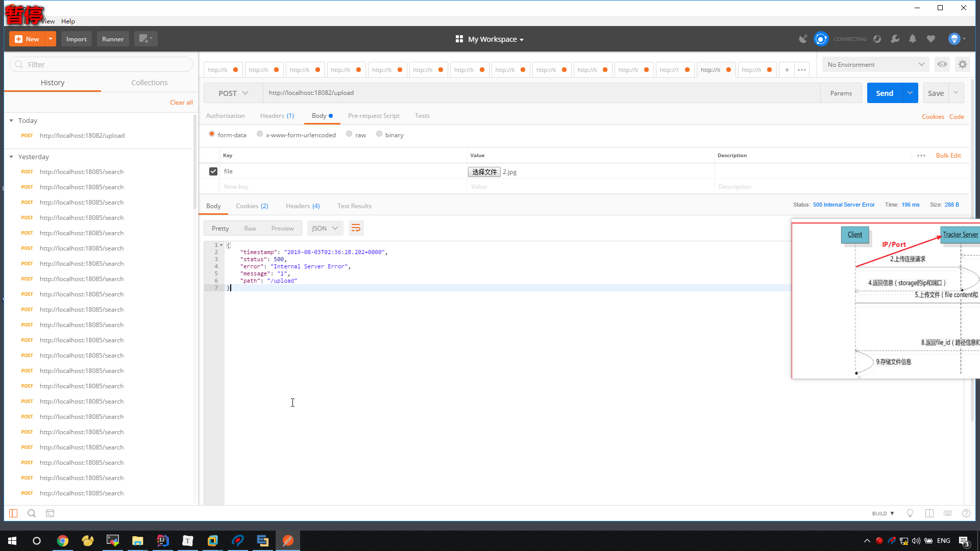980x551 pixels.
Task: Open the Pre-request Script tab
Action: [x=374, y=116]
